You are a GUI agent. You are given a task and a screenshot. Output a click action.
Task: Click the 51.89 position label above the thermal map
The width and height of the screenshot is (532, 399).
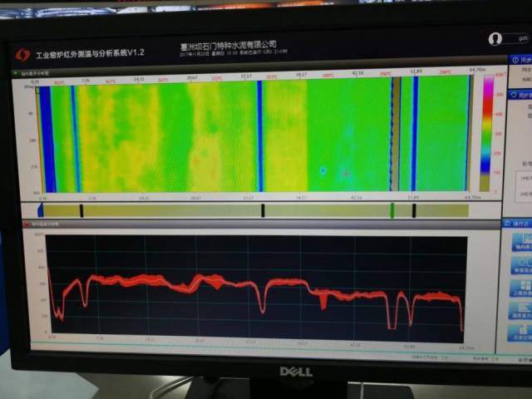(x=416, y=71)
